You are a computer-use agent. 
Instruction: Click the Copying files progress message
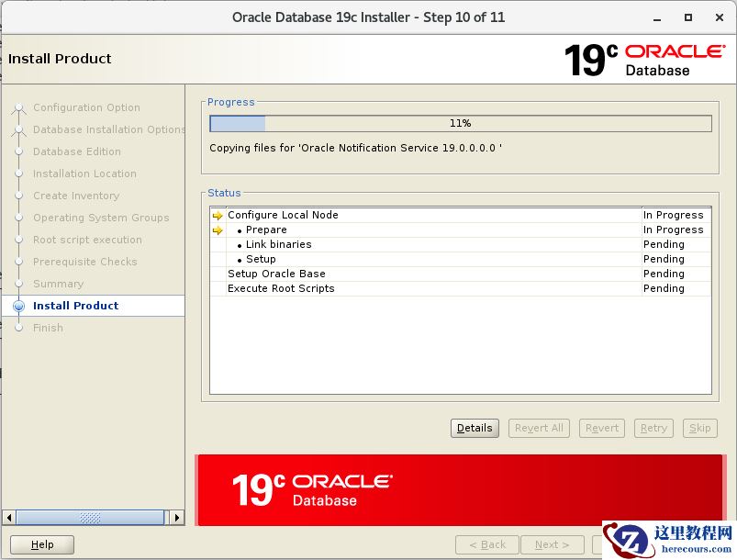(356, 148)
